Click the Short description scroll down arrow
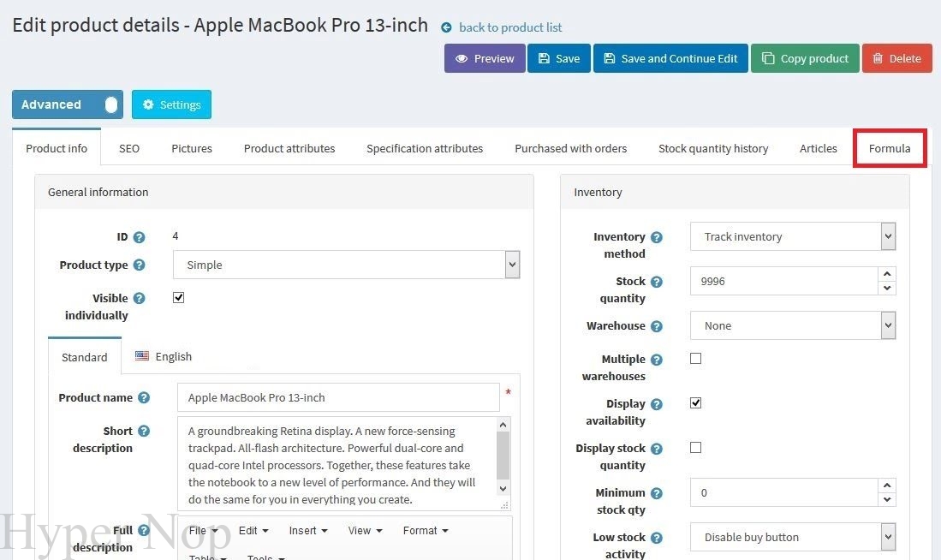Image resolution: width=941 pixels, height=560 pixels. tap(503, 489)
